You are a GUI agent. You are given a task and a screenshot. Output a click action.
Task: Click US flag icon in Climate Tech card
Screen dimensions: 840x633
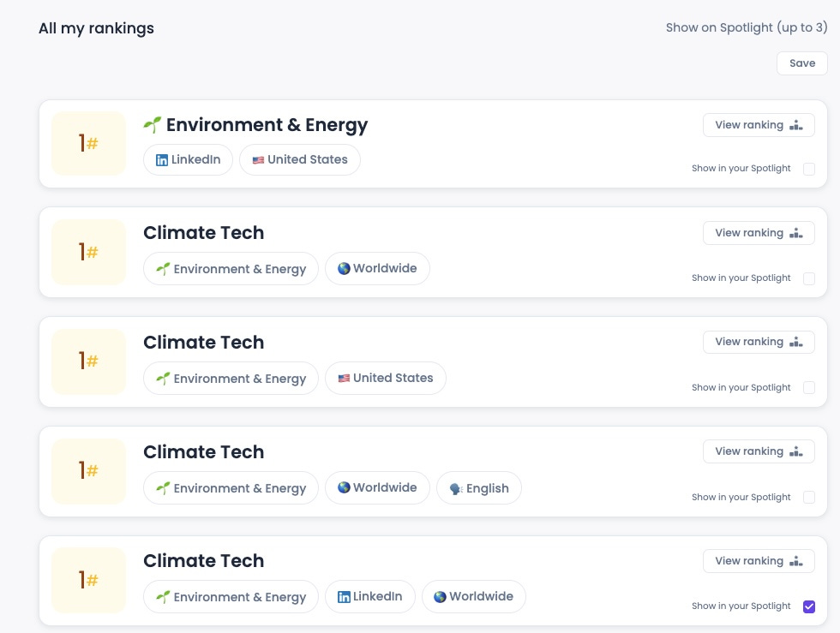coord(344,379)
